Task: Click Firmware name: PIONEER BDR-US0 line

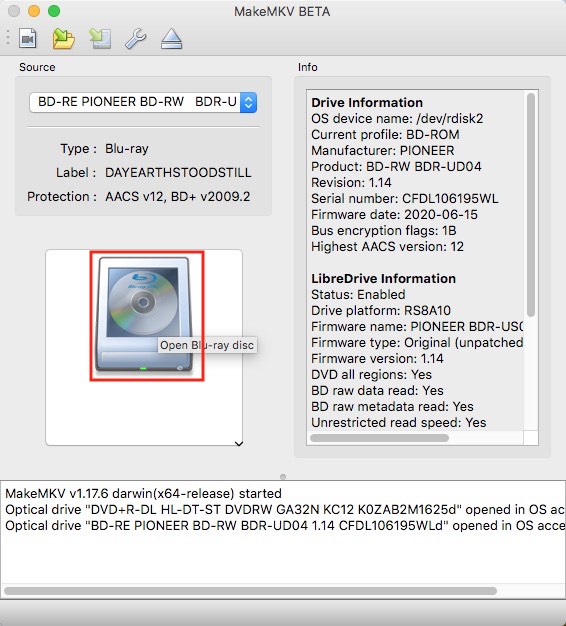Action: pos(417,326)
